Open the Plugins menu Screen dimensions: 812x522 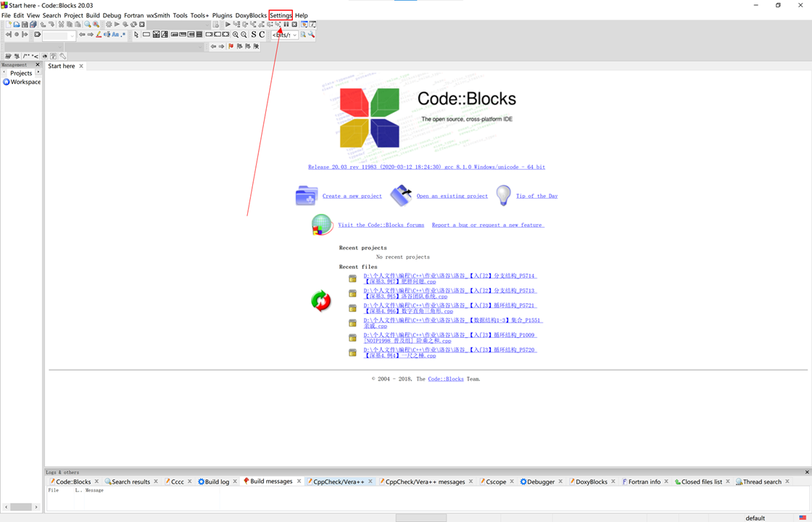click(222, 15)
